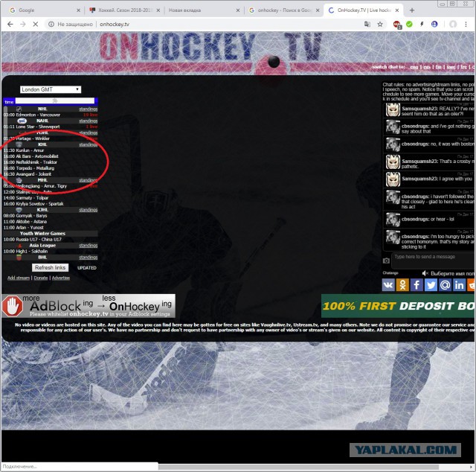Image resolution: width=476 pixels, height=472 pixels.
Task: Open NHL standings link
Action: tap(89, 109)
